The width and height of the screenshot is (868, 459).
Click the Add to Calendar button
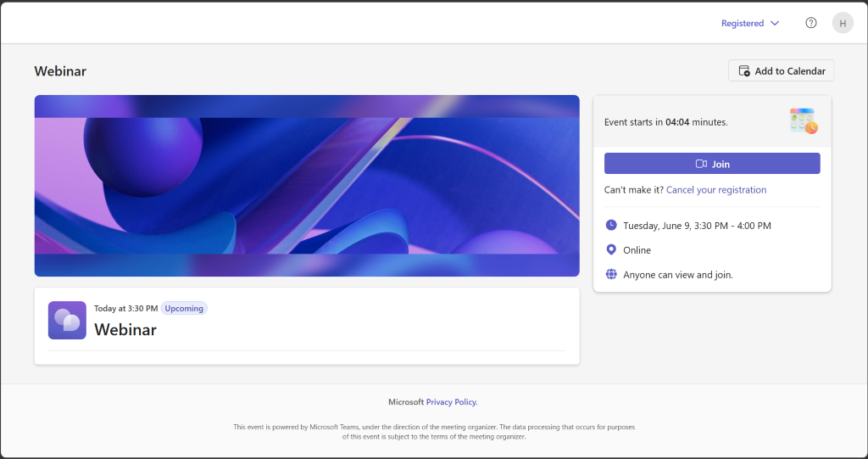pyautogui.click(x=781, y=71)
